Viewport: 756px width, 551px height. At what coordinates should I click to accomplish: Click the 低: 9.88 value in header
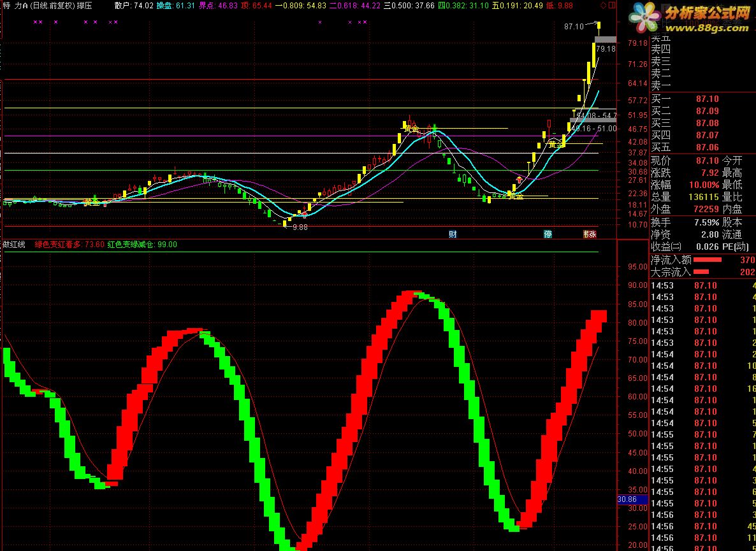(560, 6)
